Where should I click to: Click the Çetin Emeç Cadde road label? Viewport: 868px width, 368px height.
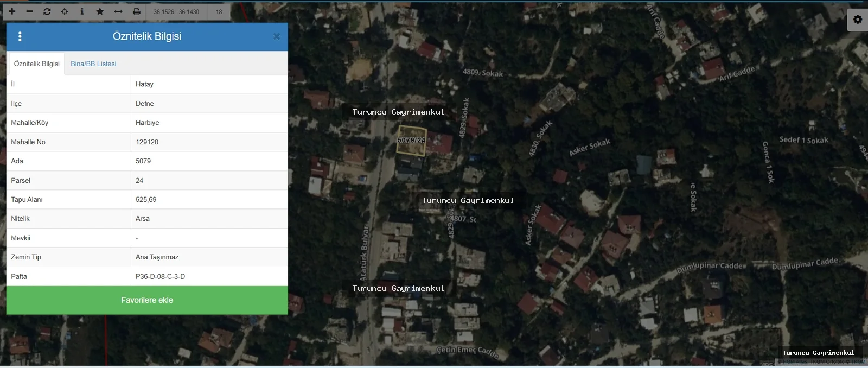click(468, 352)
